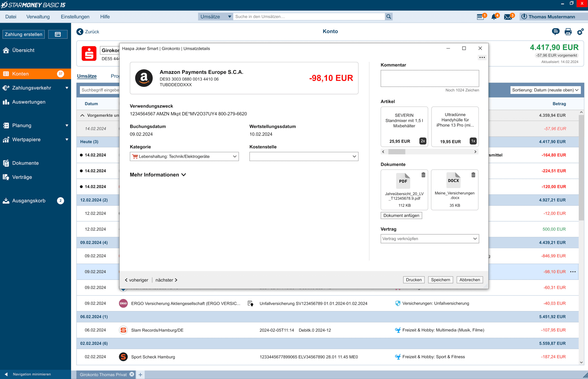Click the Kommentar text field
This screenshot has width=588, height=379.
[430, 79]
